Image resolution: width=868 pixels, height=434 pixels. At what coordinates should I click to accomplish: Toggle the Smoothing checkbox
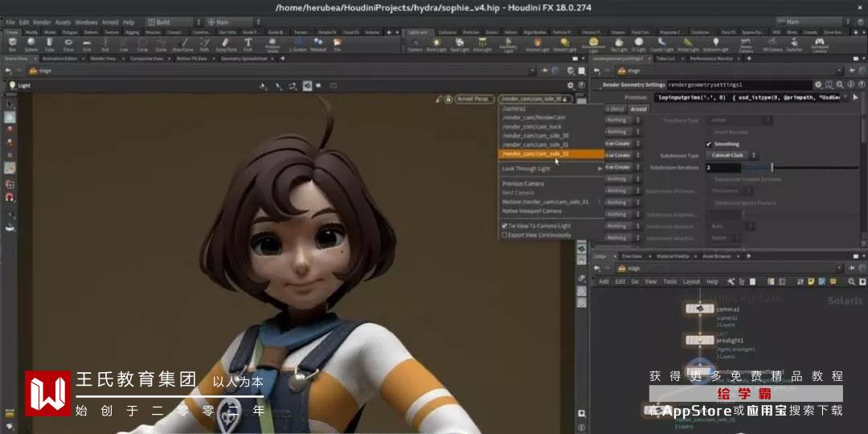(x=709, y=144)
